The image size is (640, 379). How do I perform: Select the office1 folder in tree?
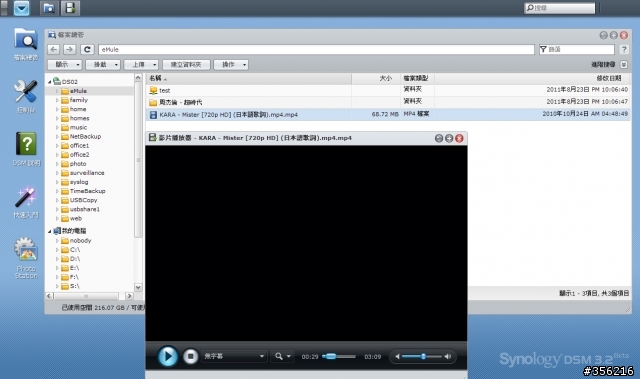[x=79, y=145]
